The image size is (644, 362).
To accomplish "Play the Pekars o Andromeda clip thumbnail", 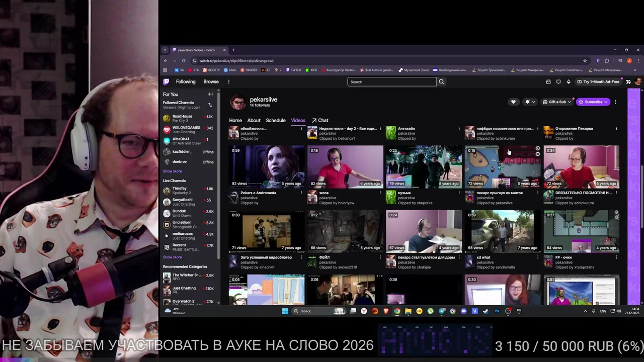I will click(267, 166).
